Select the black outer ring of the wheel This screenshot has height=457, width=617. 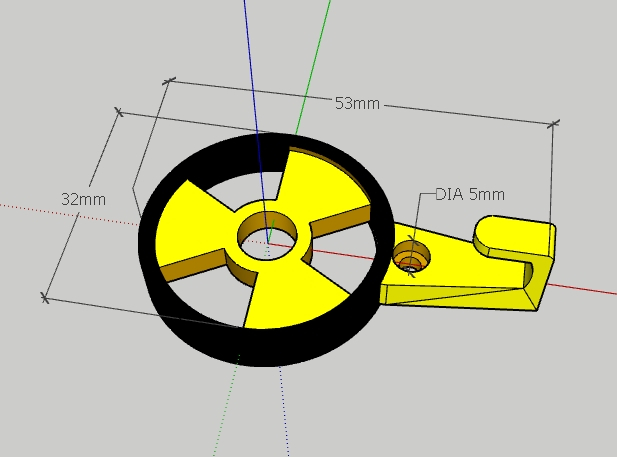click(268, 346)
